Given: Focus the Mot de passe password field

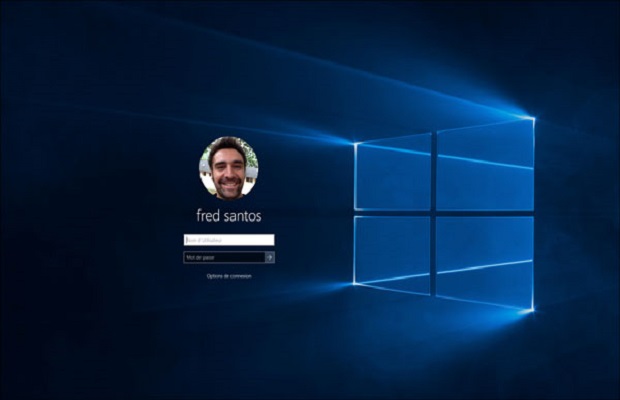Looking at the screenshot, I should pyautogui.click(x=224, y=257).
